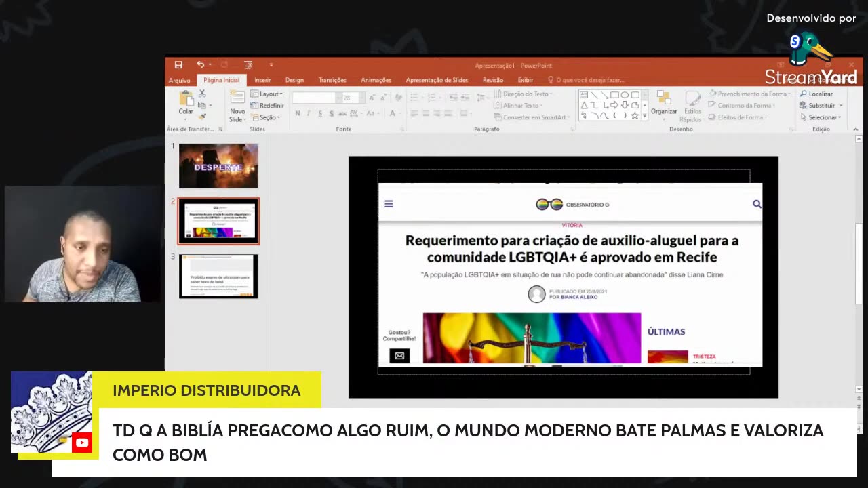Select the right arrow shape in gallery

click(x=614, y=106)
